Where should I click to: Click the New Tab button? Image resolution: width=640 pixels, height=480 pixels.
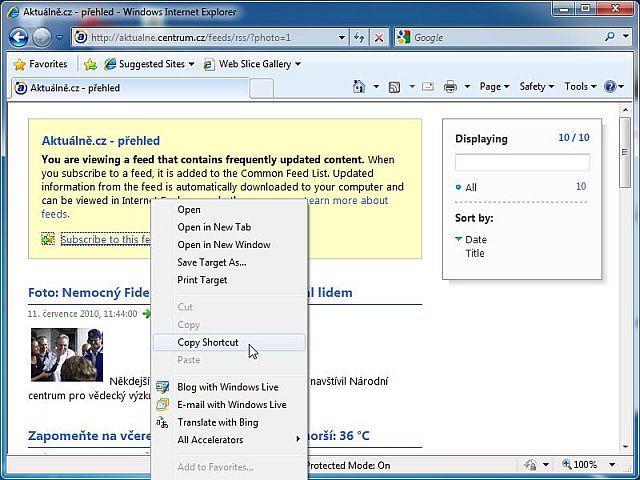(261, 88)
